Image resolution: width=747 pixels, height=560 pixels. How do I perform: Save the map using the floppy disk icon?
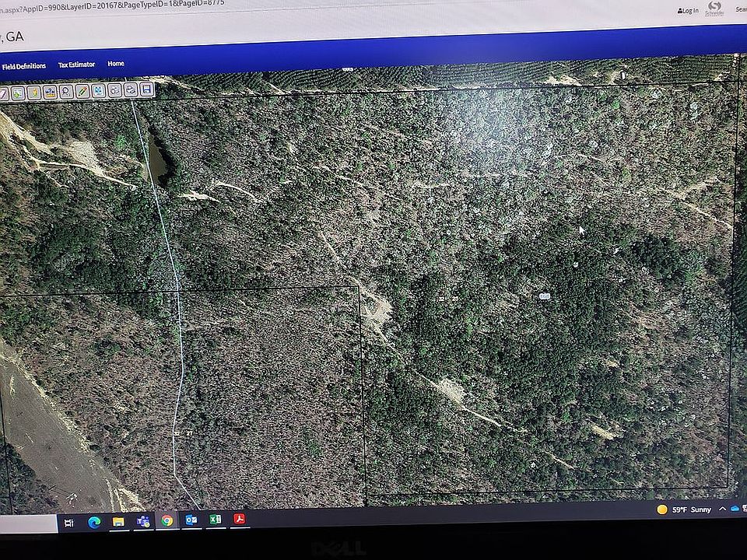click(x=146, y=91)
